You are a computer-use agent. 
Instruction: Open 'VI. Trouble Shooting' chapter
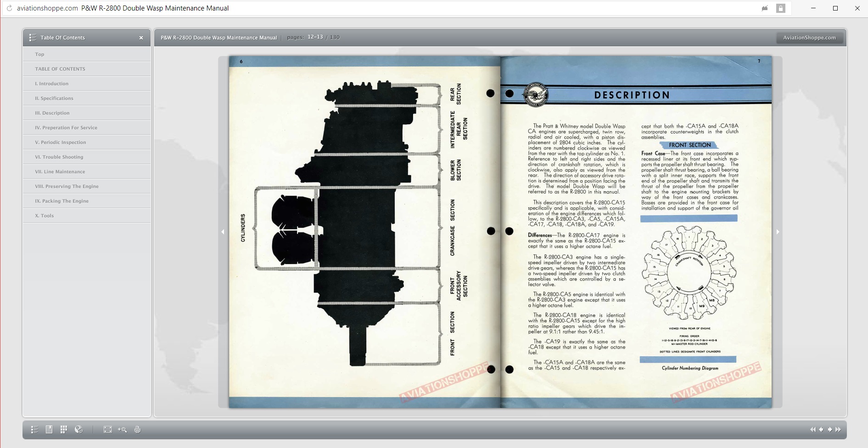point(87,157)
